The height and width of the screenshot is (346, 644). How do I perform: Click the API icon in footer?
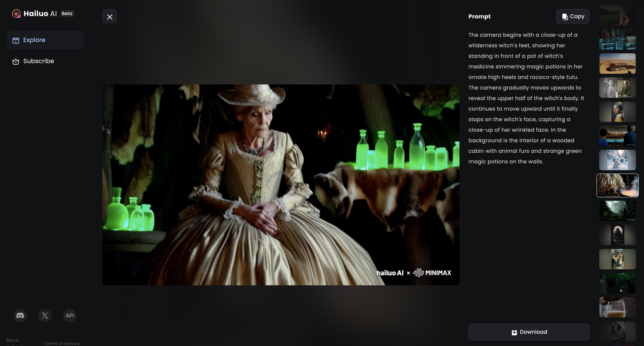pos(69,315)
